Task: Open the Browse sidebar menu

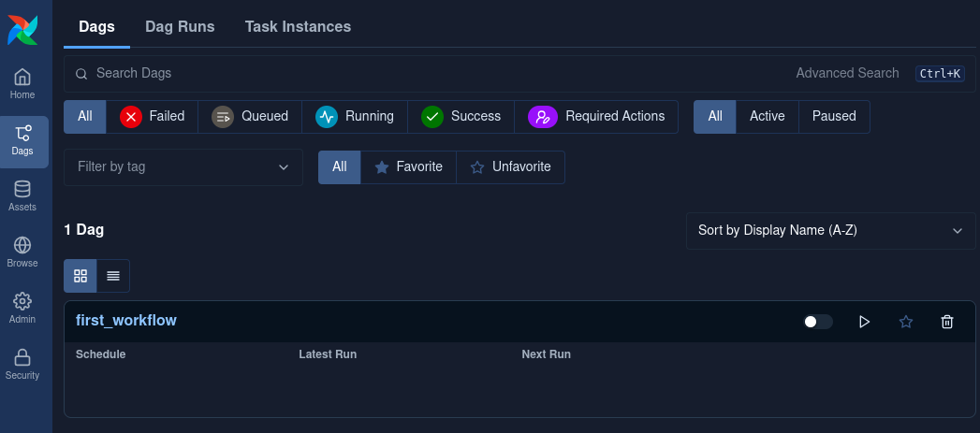Action: pos(22,253)
